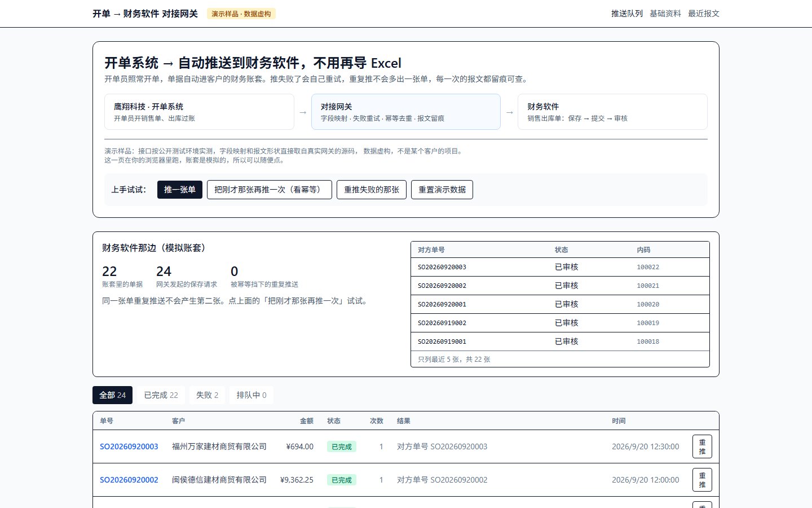The height and width of the screenshot is (508, 812).
Task: Click the 重置演示数据 button
Action: pyautogui.click(x=442, y=190)
